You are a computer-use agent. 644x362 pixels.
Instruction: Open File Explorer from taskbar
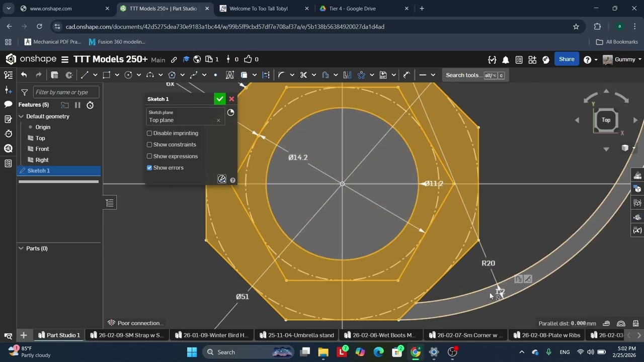[x=323, y=352]
